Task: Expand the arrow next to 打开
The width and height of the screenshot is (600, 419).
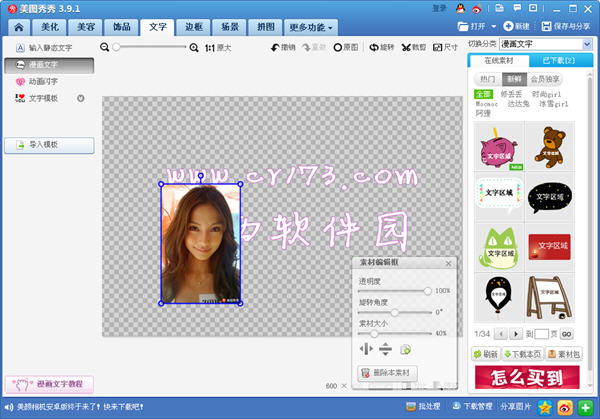Action: 493,26
